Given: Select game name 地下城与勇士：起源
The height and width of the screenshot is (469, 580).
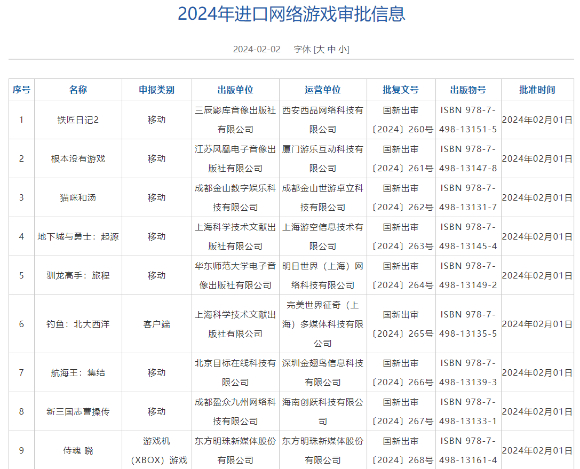Looking at the screenshot, I should click(x=78, y=236).
